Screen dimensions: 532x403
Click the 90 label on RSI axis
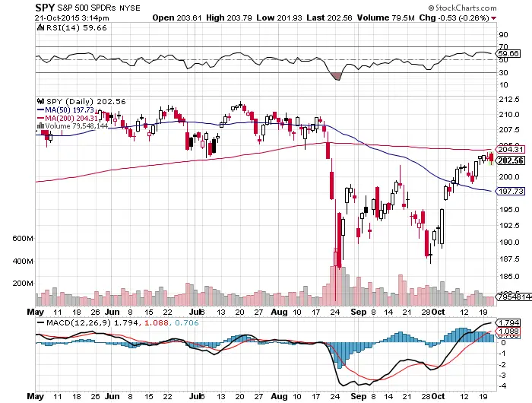pyautogui.click(x=503, y=35)
